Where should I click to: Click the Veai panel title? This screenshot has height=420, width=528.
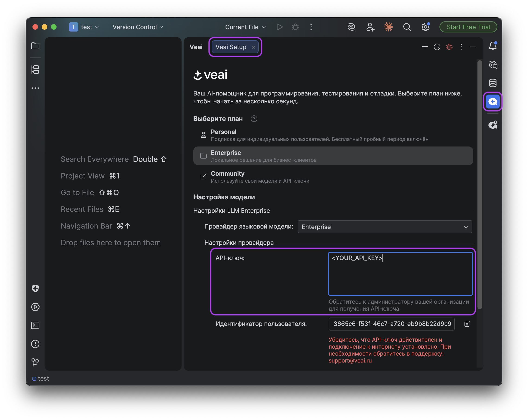pos(196,47)
